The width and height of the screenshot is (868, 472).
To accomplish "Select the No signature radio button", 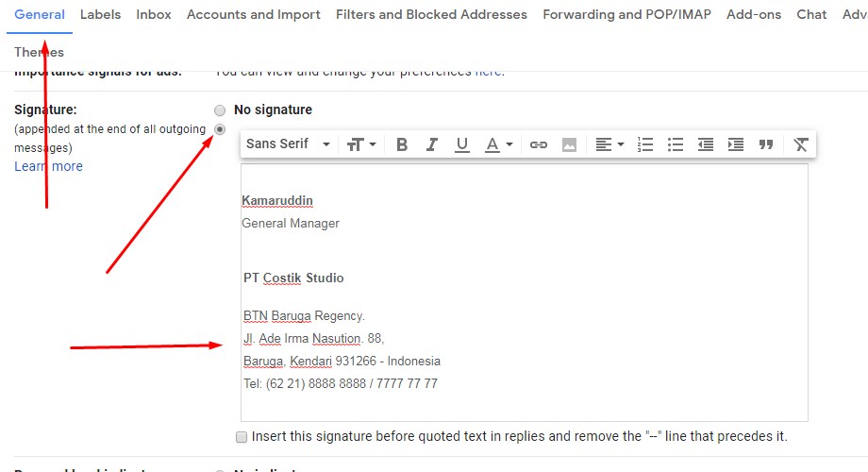I will (x=220, y=110).
